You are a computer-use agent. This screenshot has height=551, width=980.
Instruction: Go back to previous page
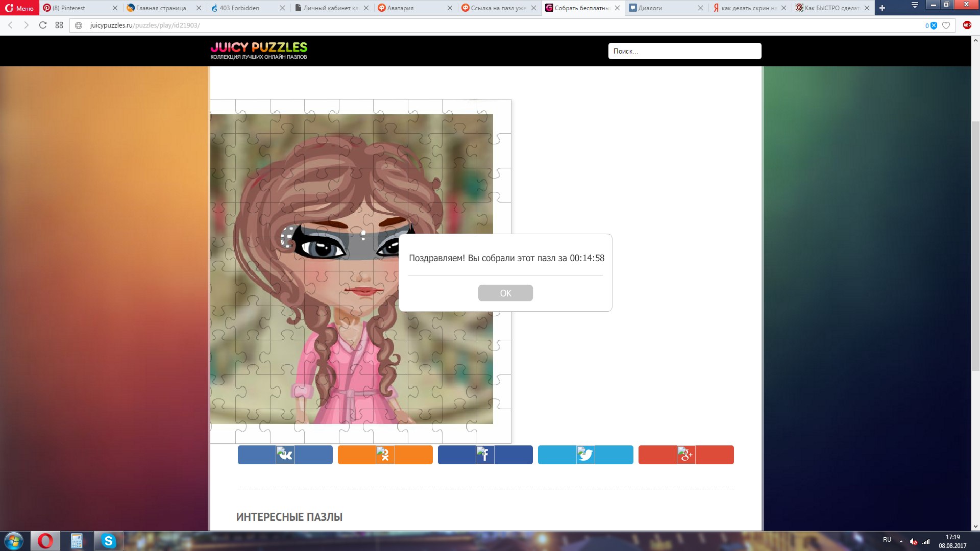[10, 25]
